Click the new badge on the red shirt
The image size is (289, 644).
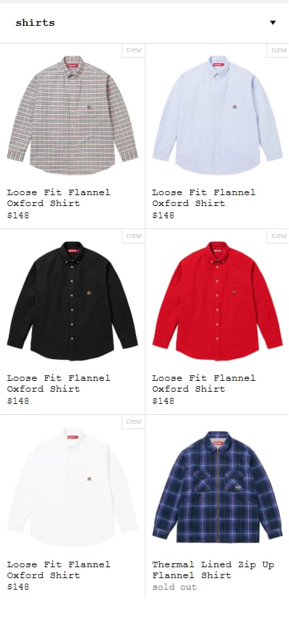278,236
